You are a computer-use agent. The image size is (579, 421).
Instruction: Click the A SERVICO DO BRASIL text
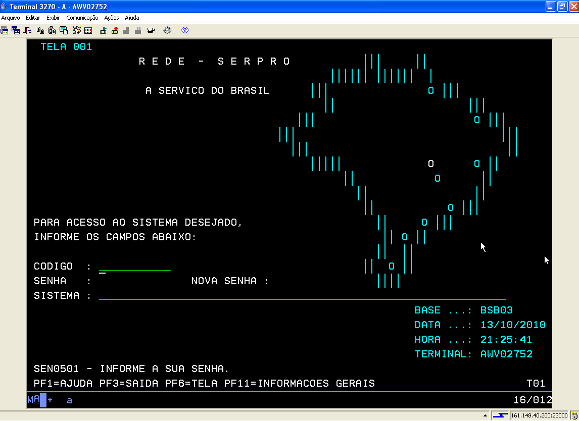(x=208, y=90)
